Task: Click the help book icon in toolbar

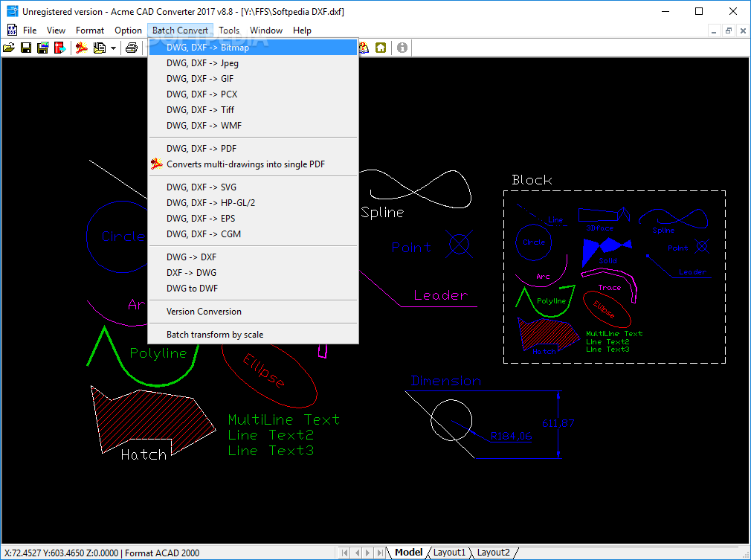Action: [x=364, y=48]
